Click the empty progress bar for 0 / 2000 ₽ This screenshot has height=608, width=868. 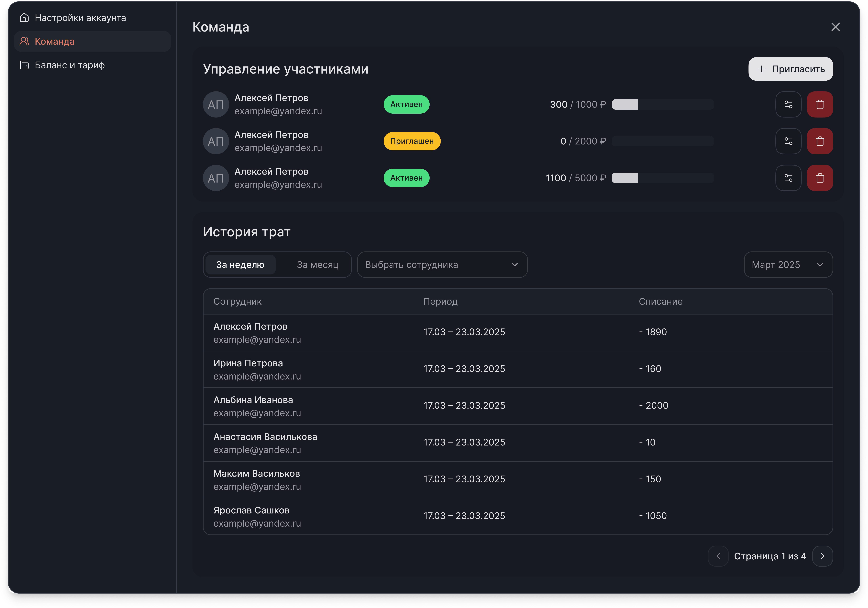click(663, 141)
